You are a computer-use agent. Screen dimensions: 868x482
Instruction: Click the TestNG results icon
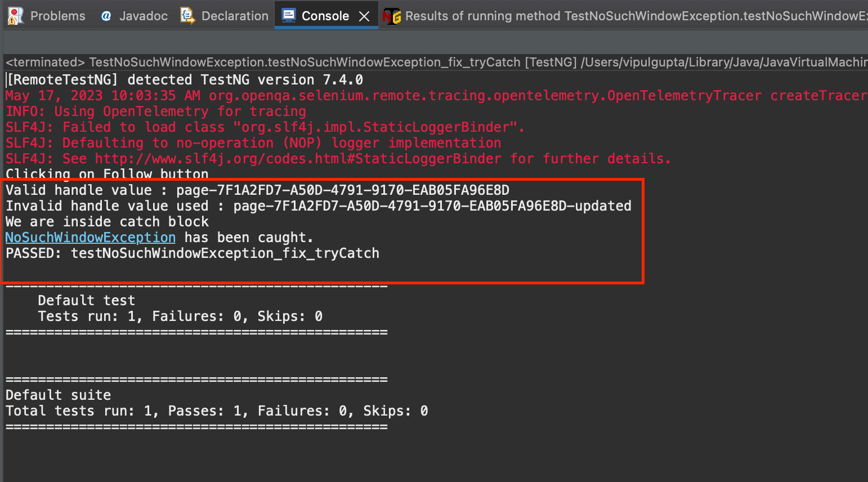pyautogui.click(x=392, y=16)
